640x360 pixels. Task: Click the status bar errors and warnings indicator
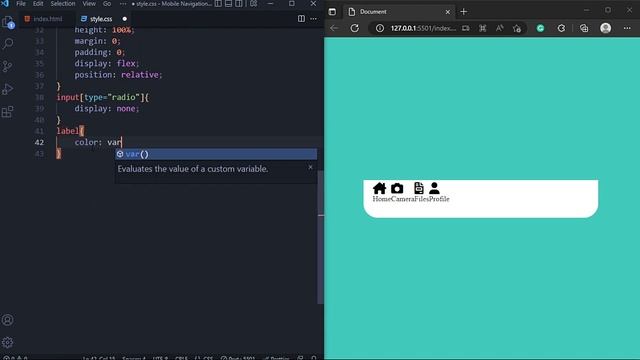coord(15,358)
